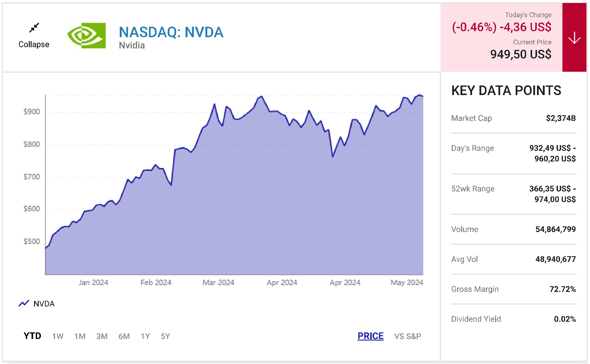Toggle chart to VS S&P comparison
Image resolution: width=590 pixels, height=364 pixels.
pos(408,336)
